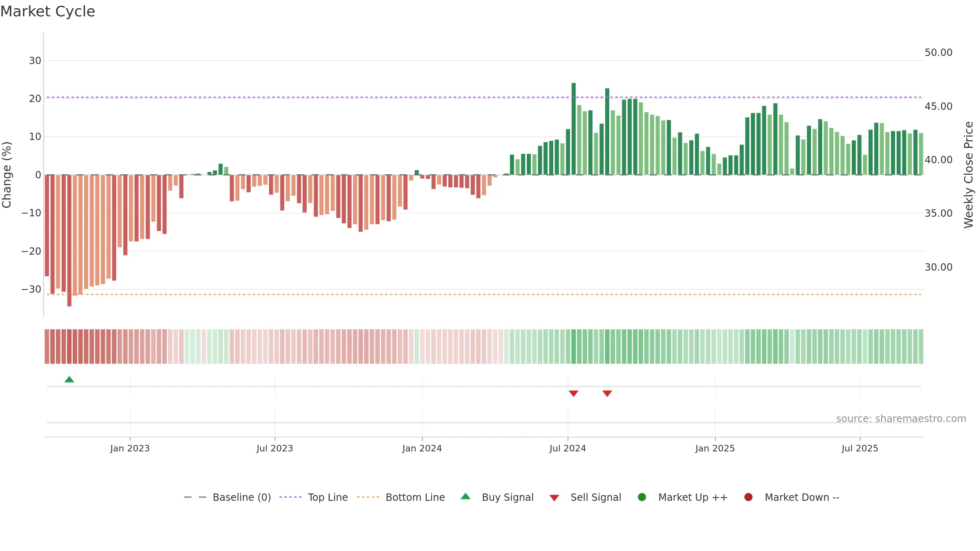Toggle the Bottom Line legend entry
The image size is (980, 551).
pyautogui.click(x=401, y=497)
